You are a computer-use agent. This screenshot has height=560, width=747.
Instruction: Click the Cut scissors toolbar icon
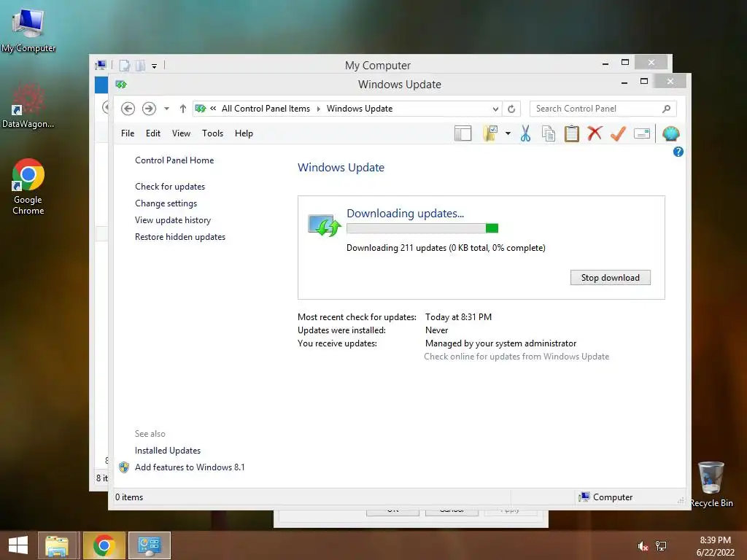(525, 134)
